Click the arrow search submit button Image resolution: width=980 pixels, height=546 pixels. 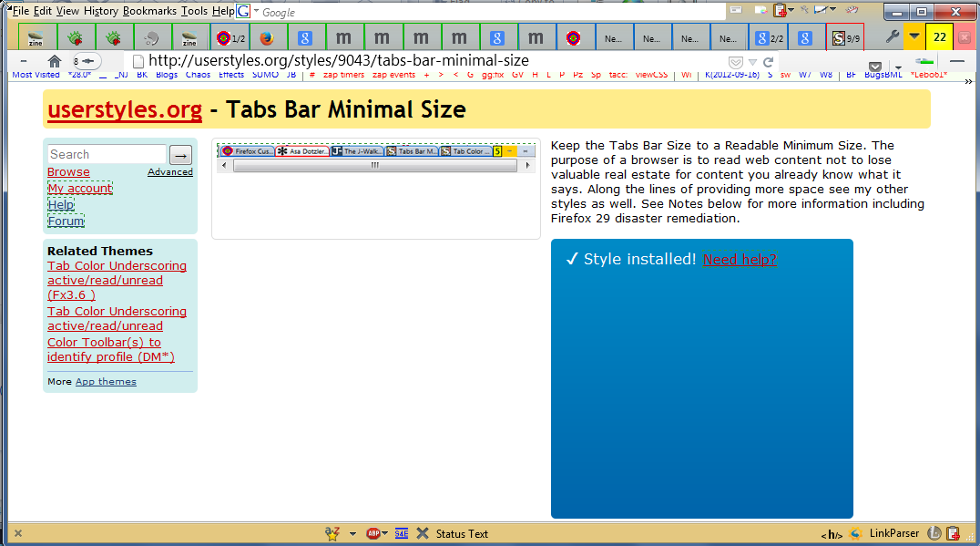180,154
